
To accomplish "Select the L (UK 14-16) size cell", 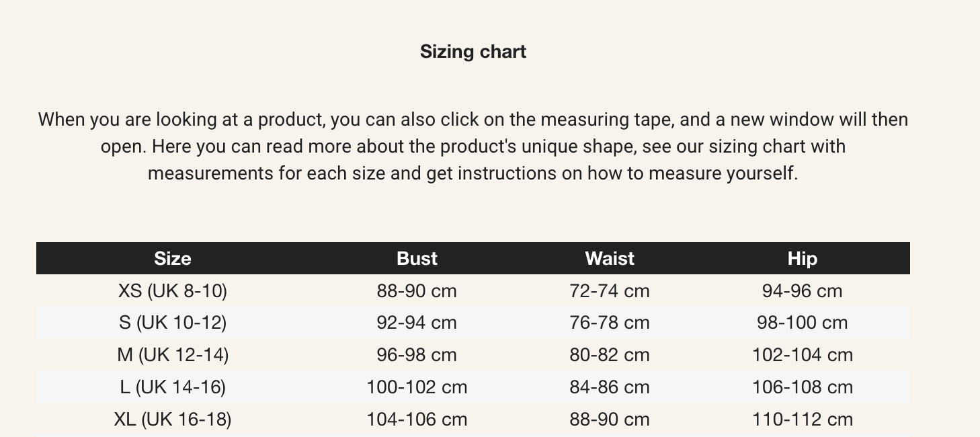I will pyautogui.click(x=173, y=387).
